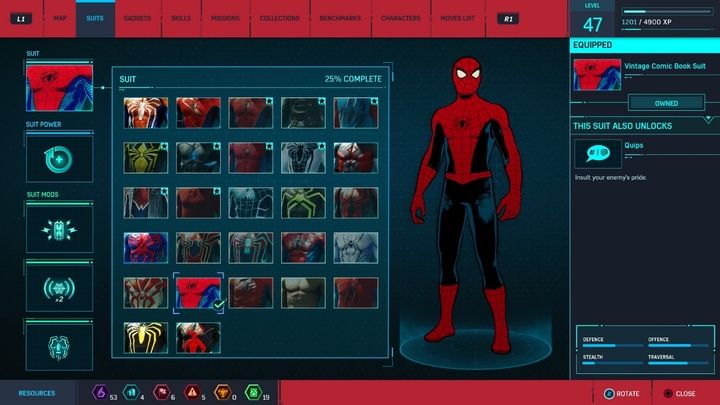Select the red armored suit in fourth row
The width and height of the screenshot is (720, 405).
[x=303, y=248]
